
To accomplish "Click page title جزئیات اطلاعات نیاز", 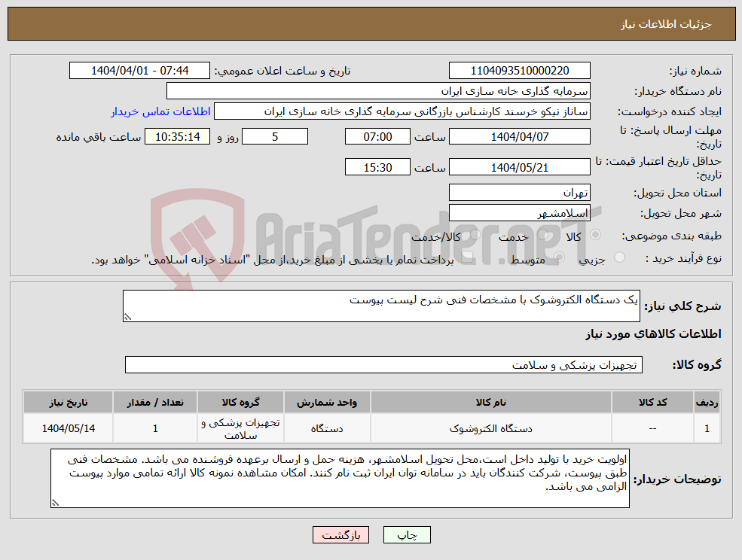I will point(666,24).
